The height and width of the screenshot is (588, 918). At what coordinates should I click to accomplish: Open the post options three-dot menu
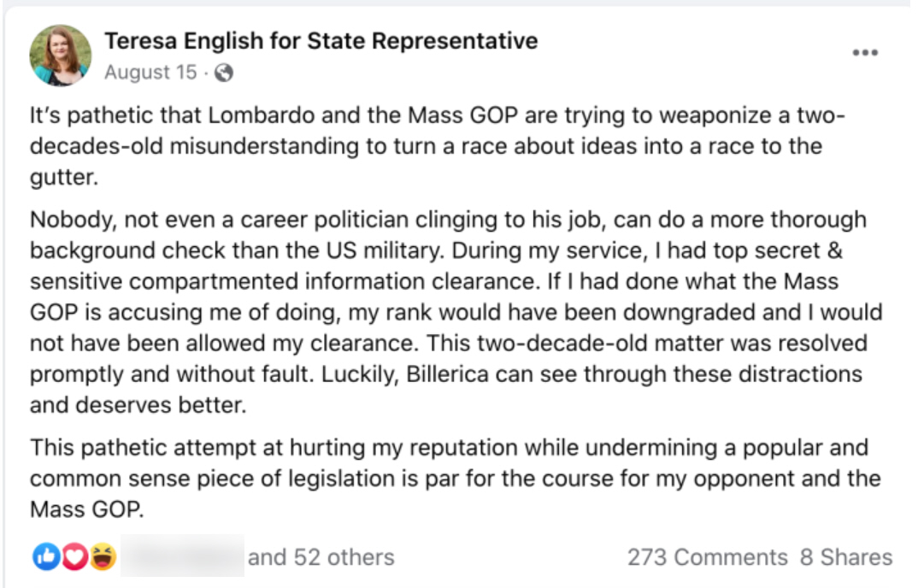click(865, 53)
